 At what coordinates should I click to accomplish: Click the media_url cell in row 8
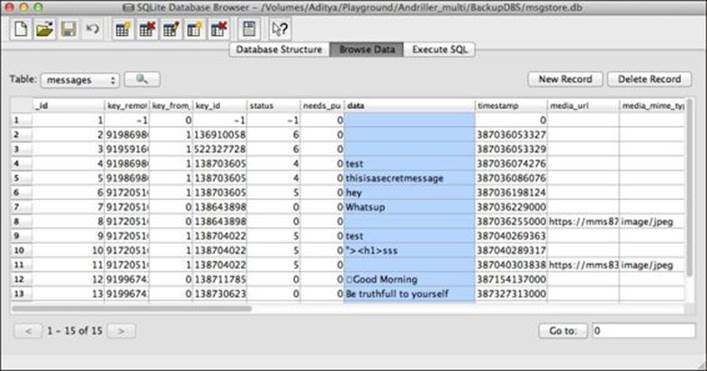(583, 221)
